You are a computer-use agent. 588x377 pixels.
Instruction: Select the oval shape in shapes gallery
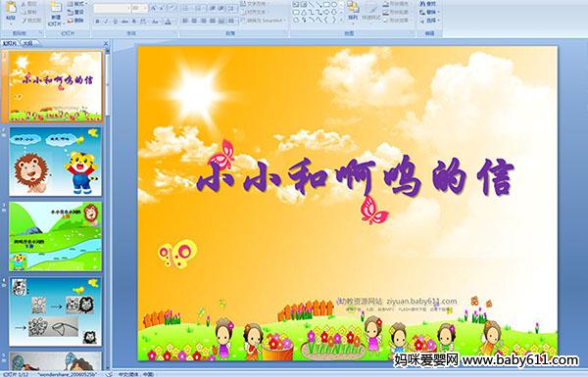pos(334,4)
